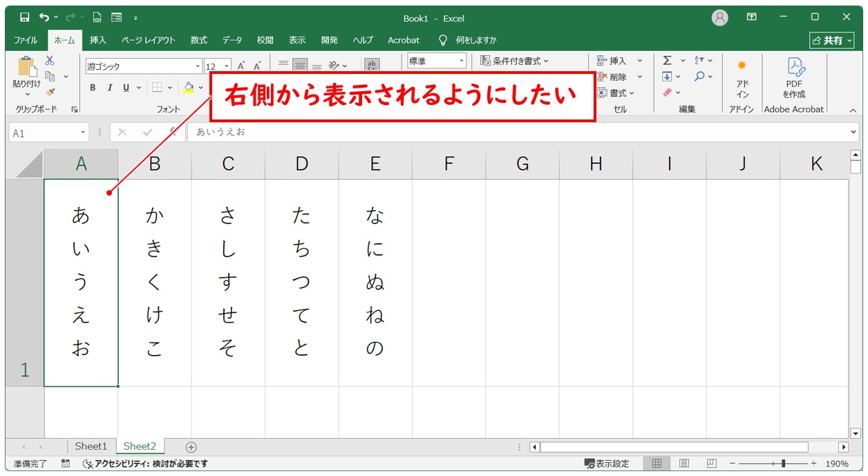
Task: Switch to the Formulas (数式) tab
Action: pos(199,40)
